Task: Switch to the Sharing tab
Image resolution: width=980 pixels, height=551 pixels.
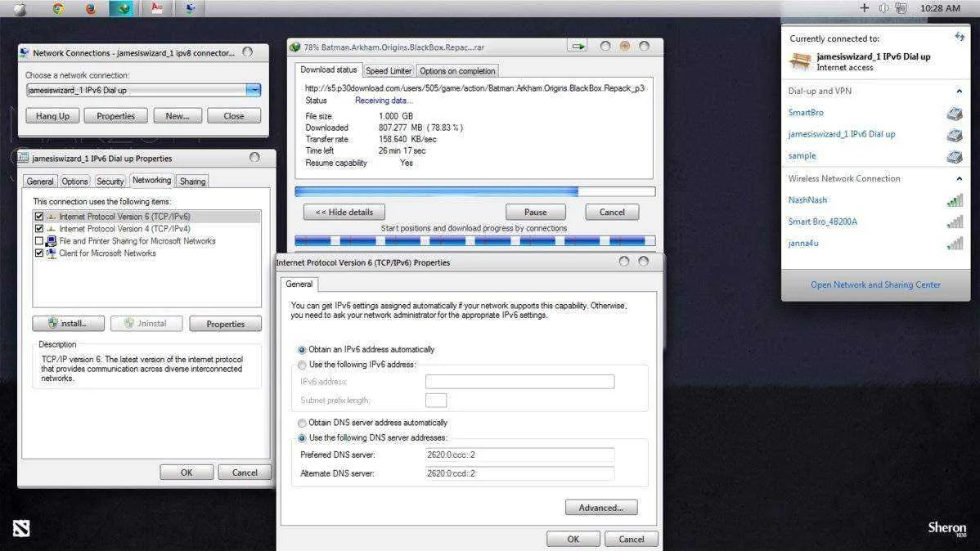Action: pyautogui.click(x=192, y=181)
